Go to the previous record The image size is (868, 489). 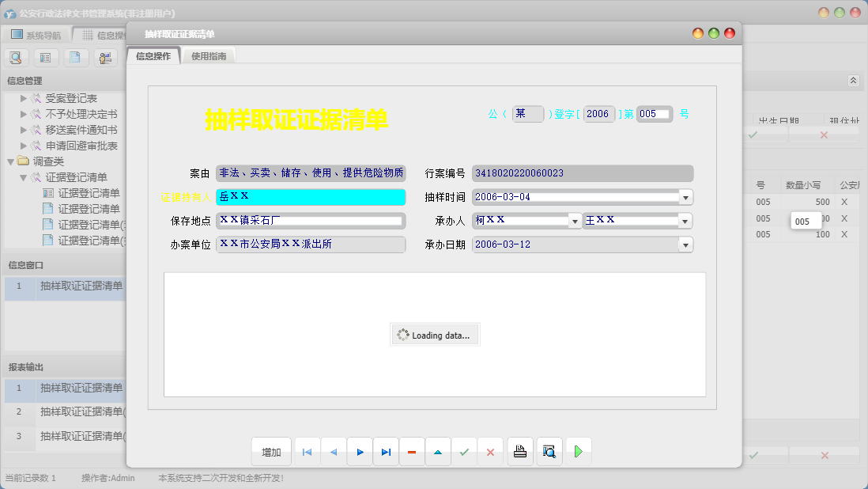[334, 452]
